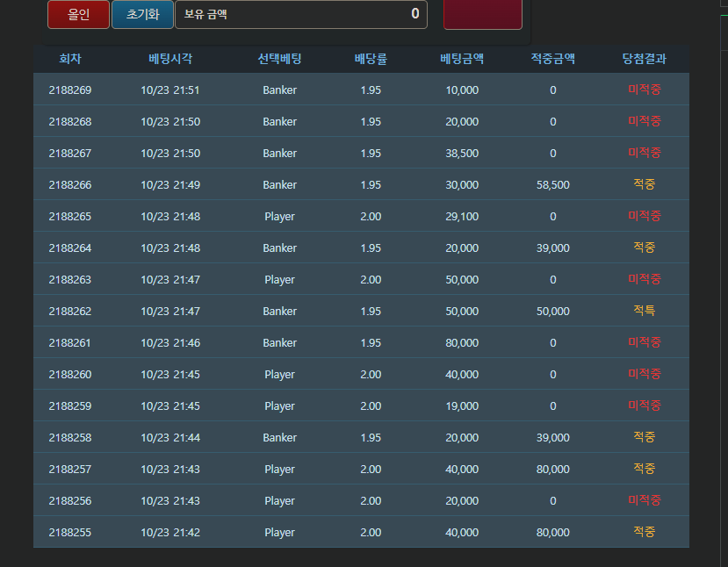Click odds 2.00 in row 2188259
This screenshot has height=567, width=728.
pos(371,406)
